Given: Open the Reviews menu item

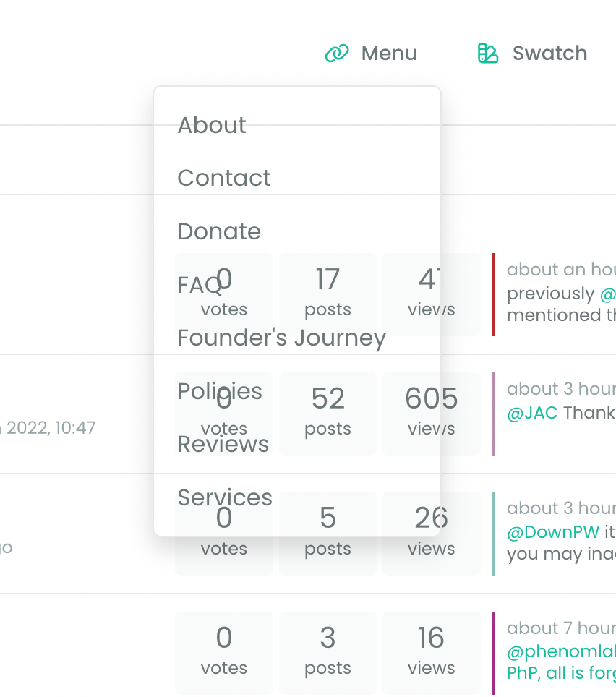Looking at the screenshot, I should [223, 444].
